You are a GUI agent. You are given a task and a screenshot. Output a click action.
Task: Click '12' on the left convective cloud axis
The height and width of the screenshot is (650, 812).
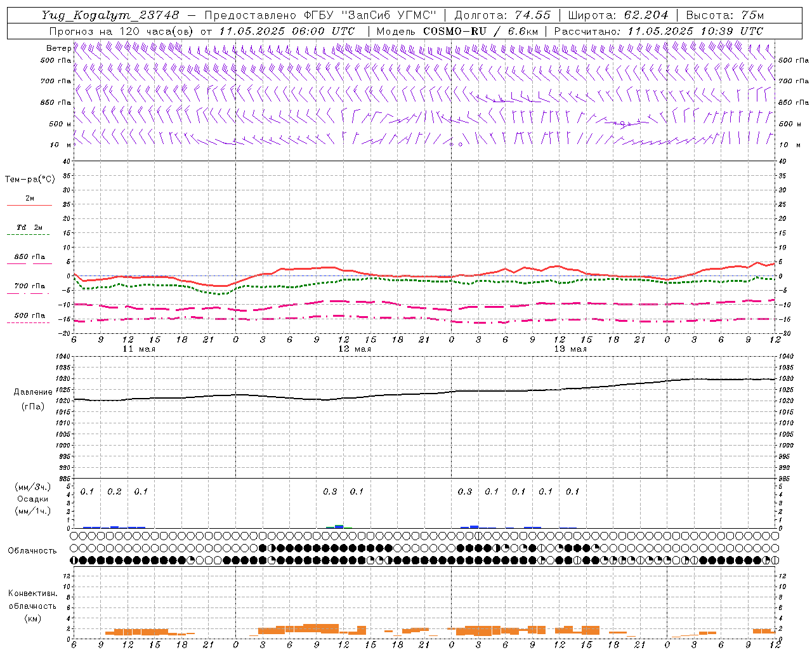pos(67,576)
